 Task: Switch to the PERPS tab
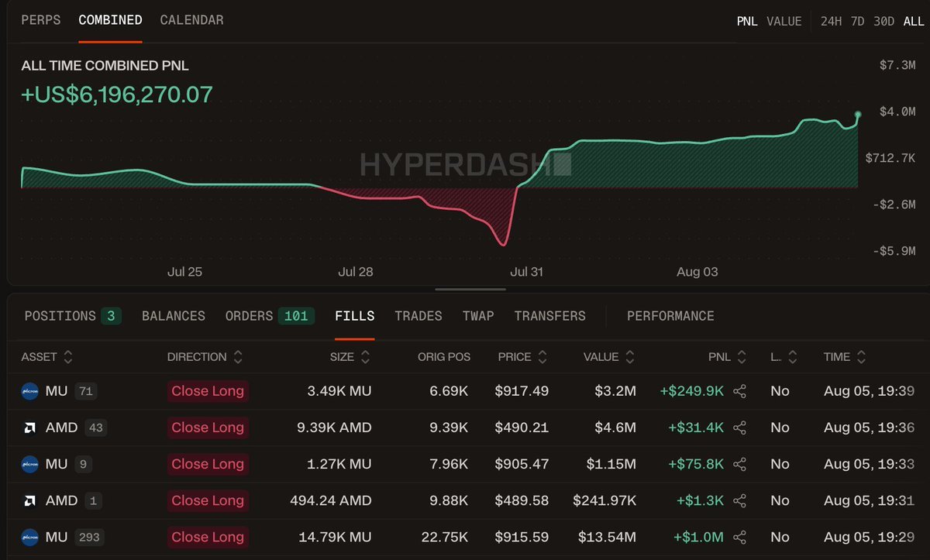click(x=41, y=20)
